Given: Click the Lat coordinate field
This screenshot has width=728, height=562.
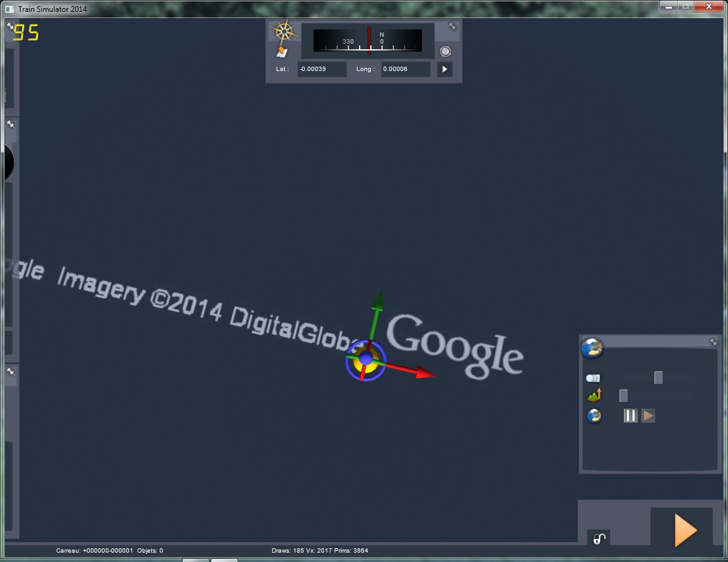Looking at the screenshot, I should click(x=322, y=69).
